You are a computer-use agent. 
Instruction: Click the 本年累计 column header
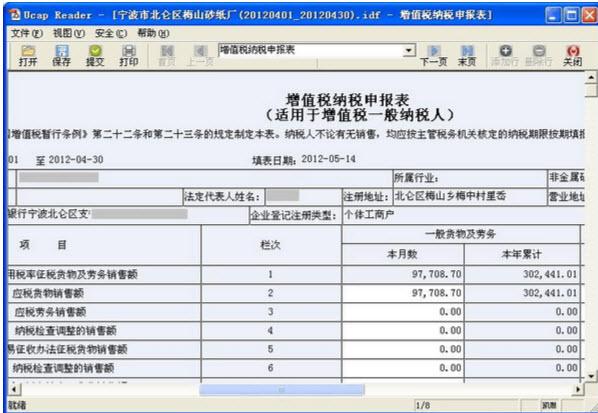click(521, 254)
